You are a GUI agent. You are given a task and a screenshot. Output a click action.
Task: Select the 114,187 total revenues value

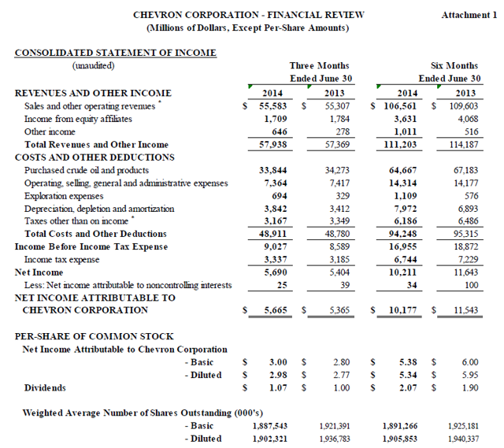coord(464,144)
